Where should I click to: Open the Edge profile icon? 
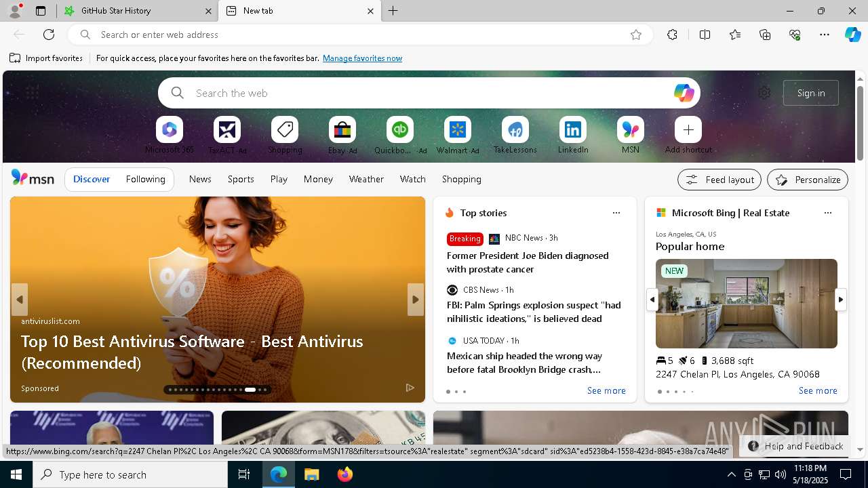coord(15,11)
